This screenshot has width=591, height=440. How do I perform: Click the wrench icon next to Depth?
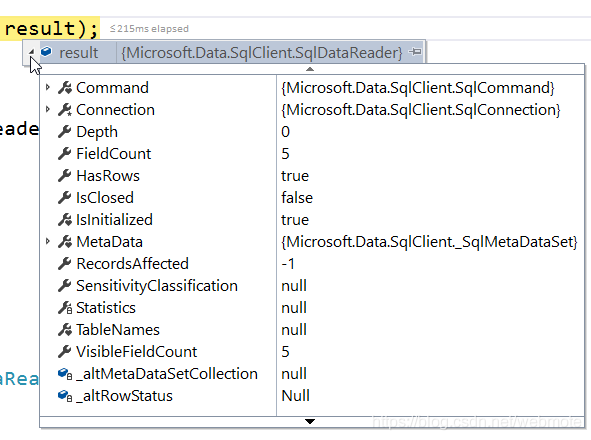[65, 132]
